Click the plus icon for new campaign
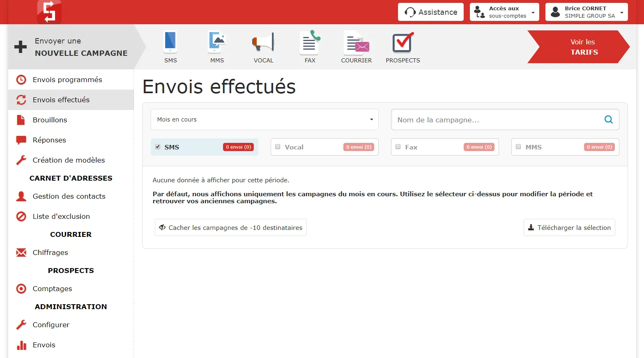 pos(21,47)
